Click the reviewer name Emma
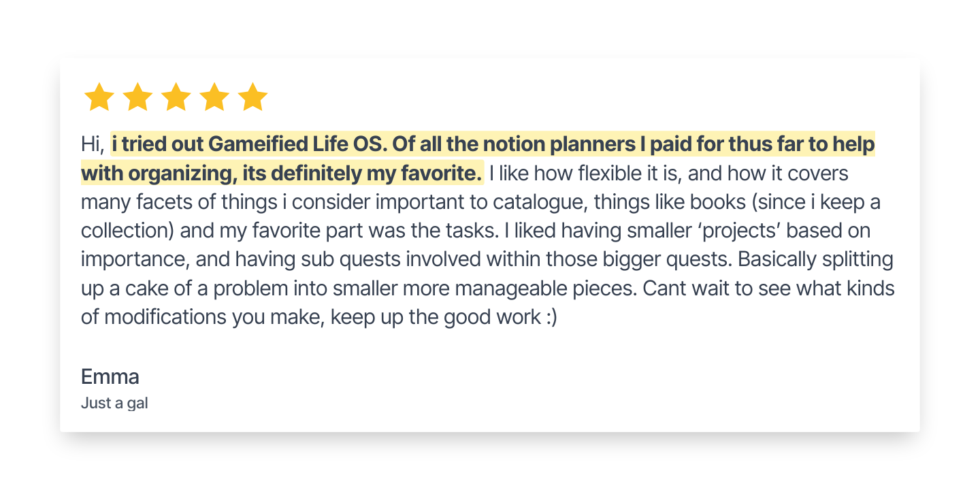980x490 pixels. click(110, 376)
